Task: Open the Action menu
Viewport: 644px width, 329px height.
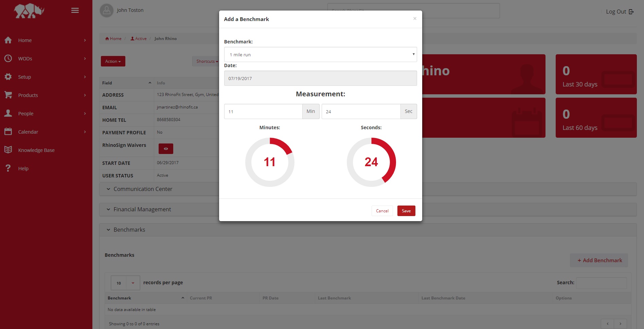Action: [113, 61]
